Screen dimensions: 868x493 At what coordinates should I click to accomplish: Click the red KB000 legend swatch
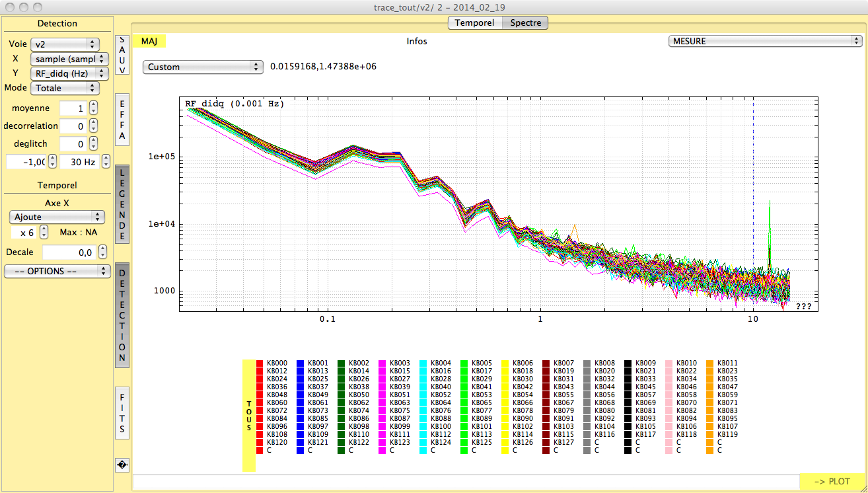click(260, 363)
